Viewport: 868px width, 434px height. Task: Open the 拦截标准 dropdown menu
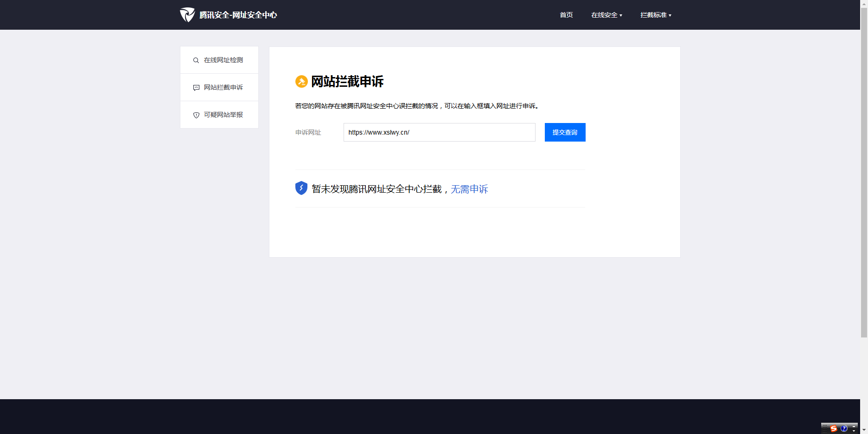[x=656, y=15]
